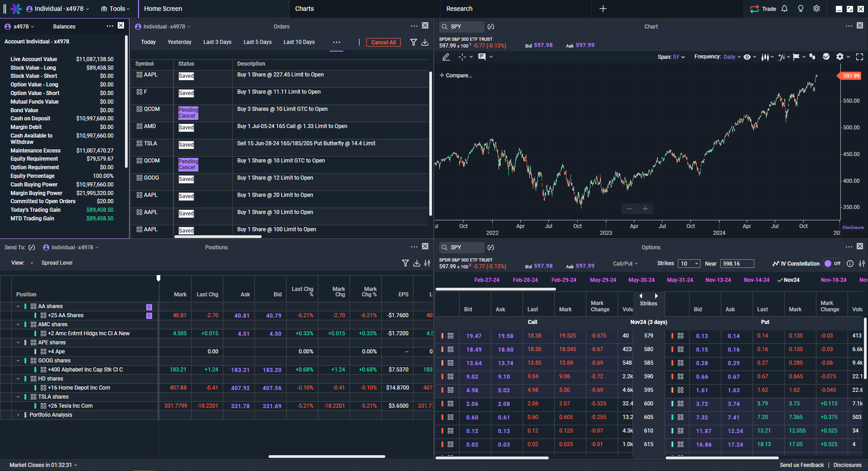Viewport: 868px width, 471px height.
Task: Add a new layout tab with plus
Action: (603, 9)
